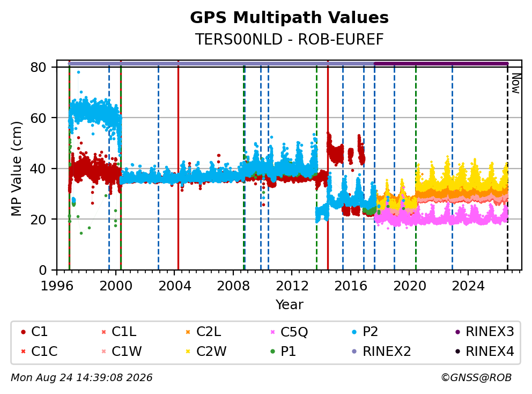
Task: Click the 2008 tick label on x-axis
Action: pos(233,286)
